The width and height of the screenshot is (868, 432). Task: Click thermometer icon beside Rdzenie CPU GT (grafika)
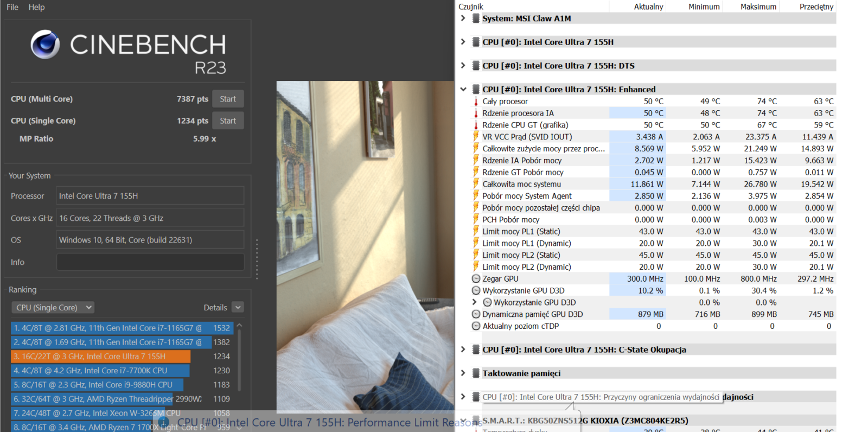pos(476,125)
